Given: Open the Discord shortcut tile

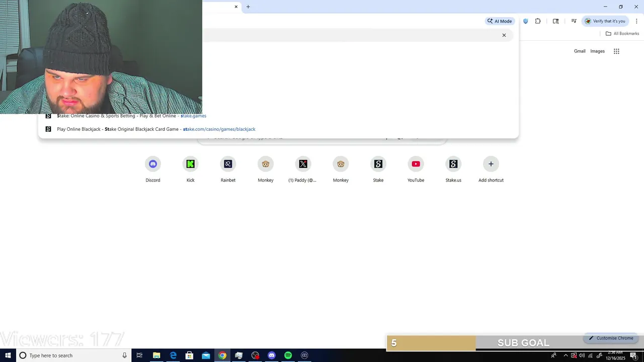Looking at the screenshot, I should (x=153, y=170).
